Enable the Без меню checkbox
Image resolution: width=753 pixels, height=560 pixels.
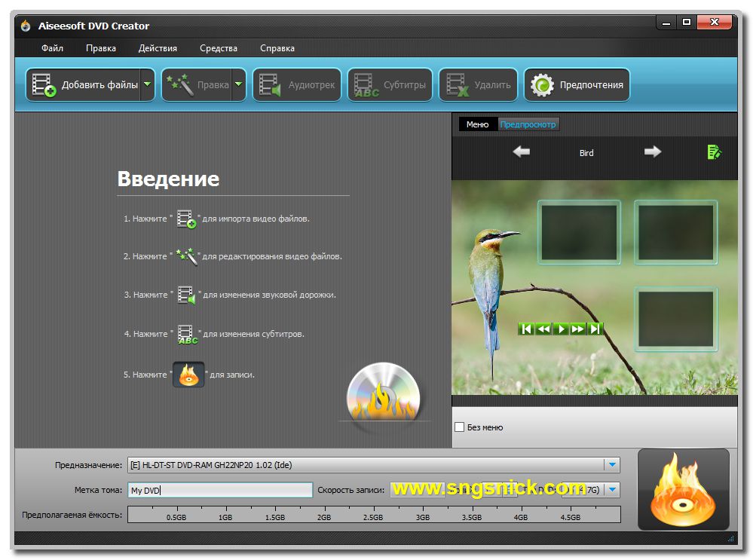[460, 427]
